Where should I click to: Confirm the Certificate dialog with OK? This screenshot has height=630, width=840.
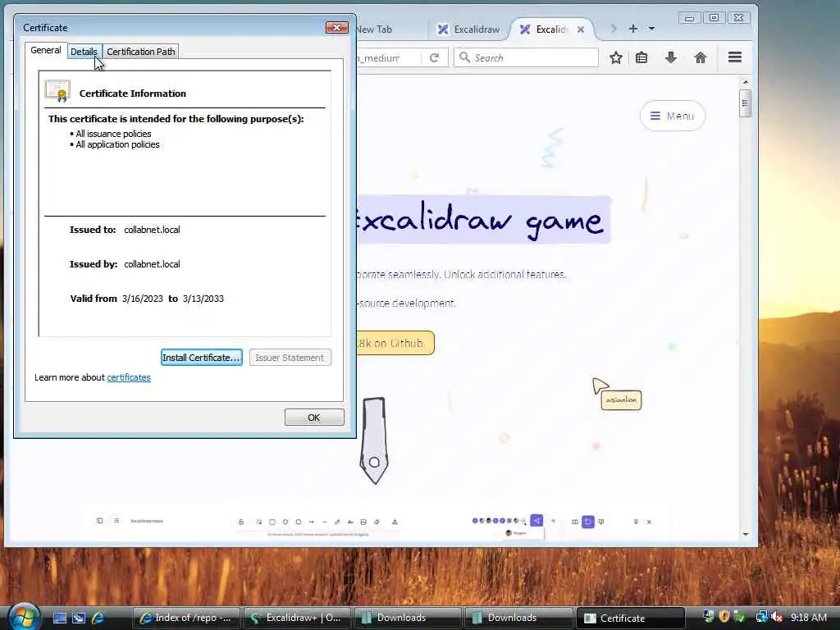314,418
